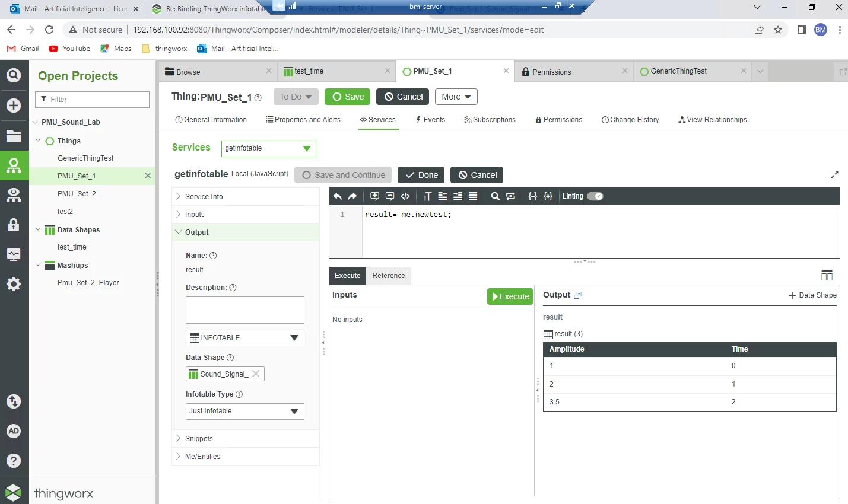This screenshot has height=504, width=848.
Task: Open the Visibility eye-hierarchy icon in sidebar
Action: coord(14,195)
